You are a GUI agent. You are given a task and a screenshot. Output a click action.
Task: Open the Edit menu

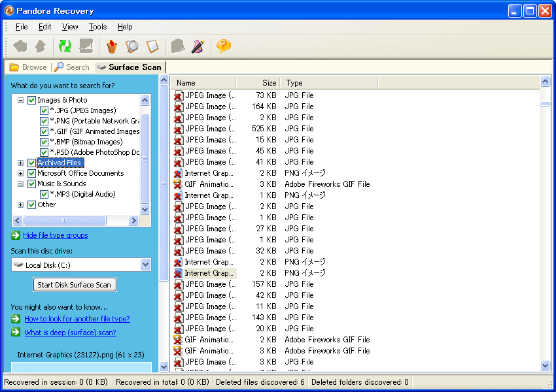[44, 27]
